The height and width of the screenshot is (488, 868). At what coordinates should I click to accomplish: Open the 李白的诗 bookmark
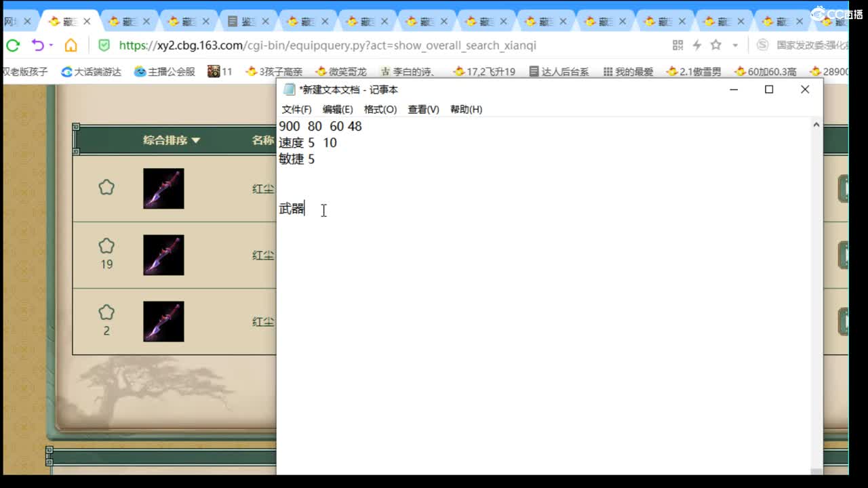(408, 71)
